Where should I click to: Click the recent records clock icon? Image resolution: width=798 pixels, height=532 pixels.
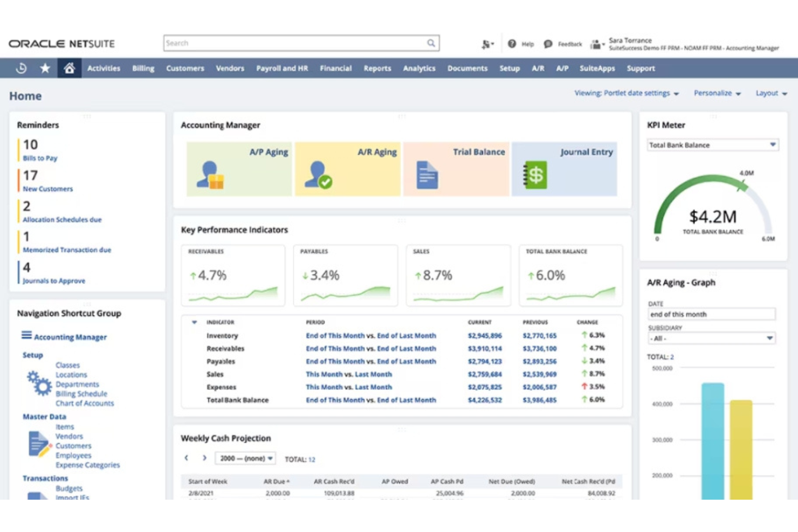click(x=20, y=68)
